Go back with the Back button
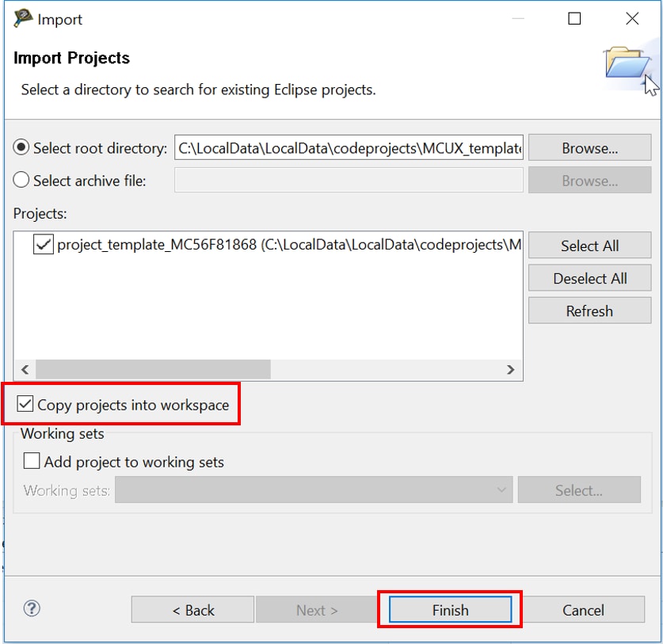Viewport: 663px width, 644px height. (x=193, y=610)
